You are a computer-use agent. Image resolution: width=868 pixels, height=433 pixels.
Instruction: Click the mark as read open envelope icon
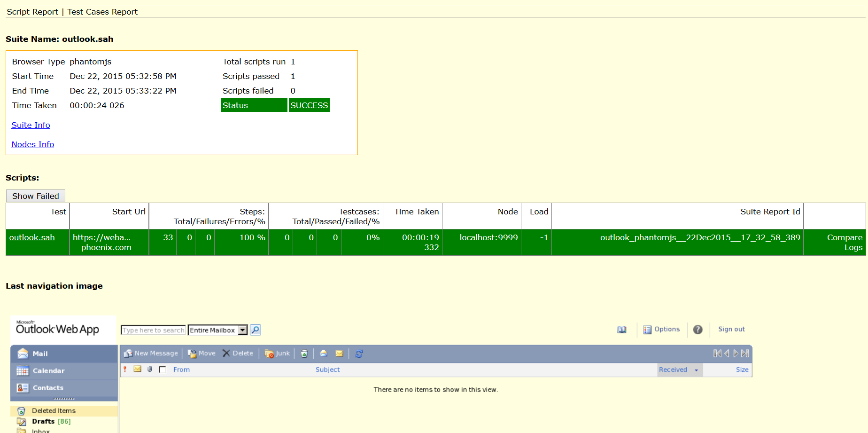324,354
